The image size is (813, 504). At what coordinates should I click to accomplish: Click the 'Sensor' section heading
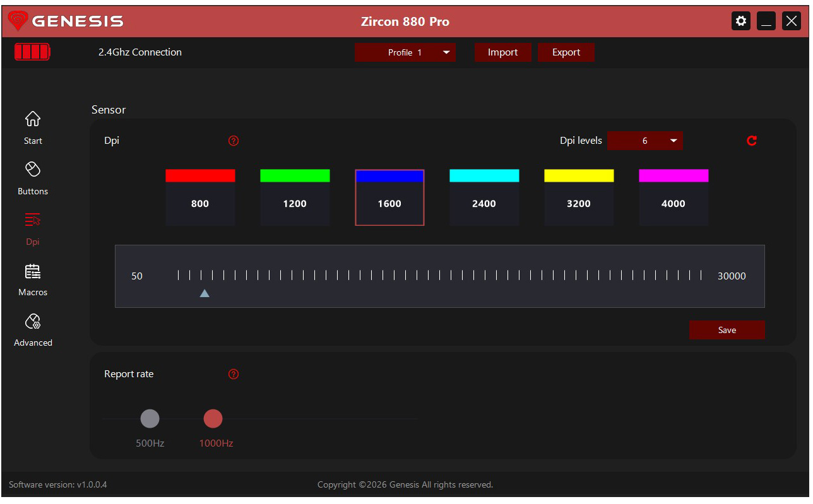109,110
